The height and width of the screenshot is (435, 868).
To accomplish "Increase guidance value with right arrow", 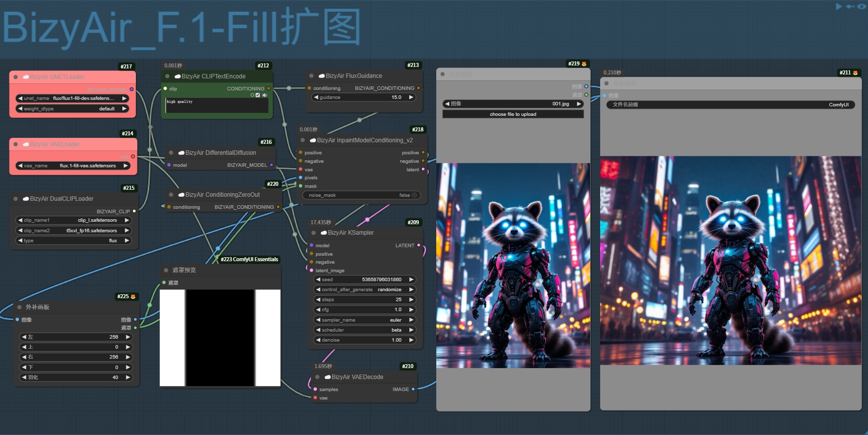I will click(x=411, y=97).
